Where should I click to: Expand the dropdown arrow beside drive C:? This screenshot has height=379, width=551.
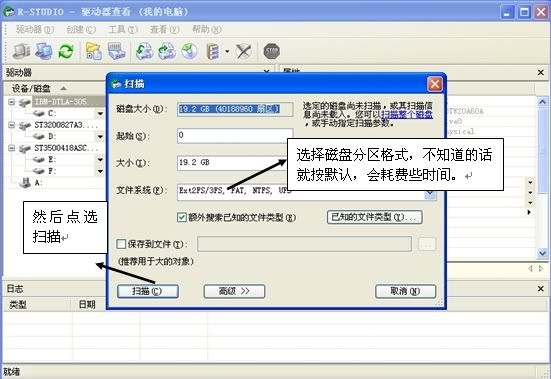pyautogui.click(x=100, y=113)
